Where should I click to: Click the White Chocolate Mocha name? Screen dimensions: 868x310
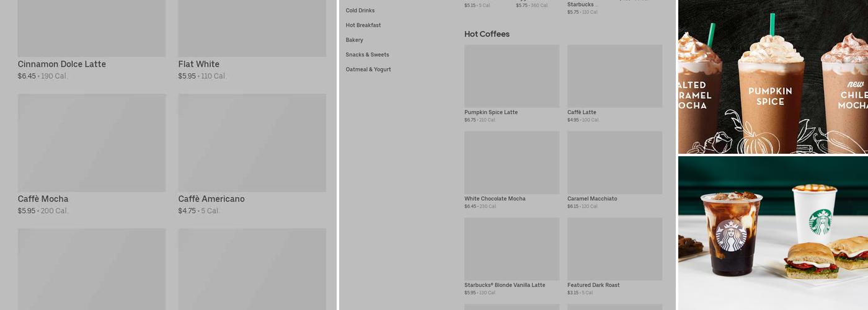click(x=495, y=199)
